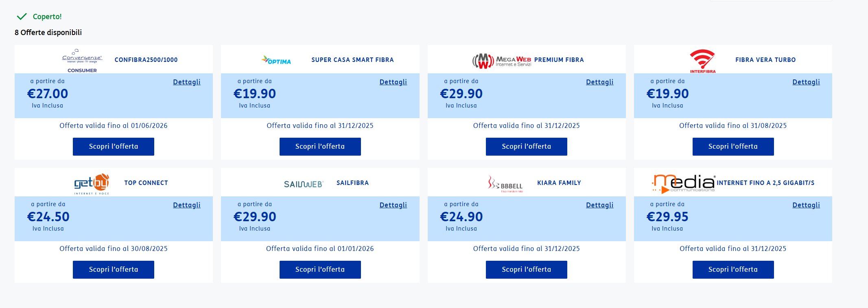Open Dettagli for Super Casa Smart Fibra

(x=393, y=82)
